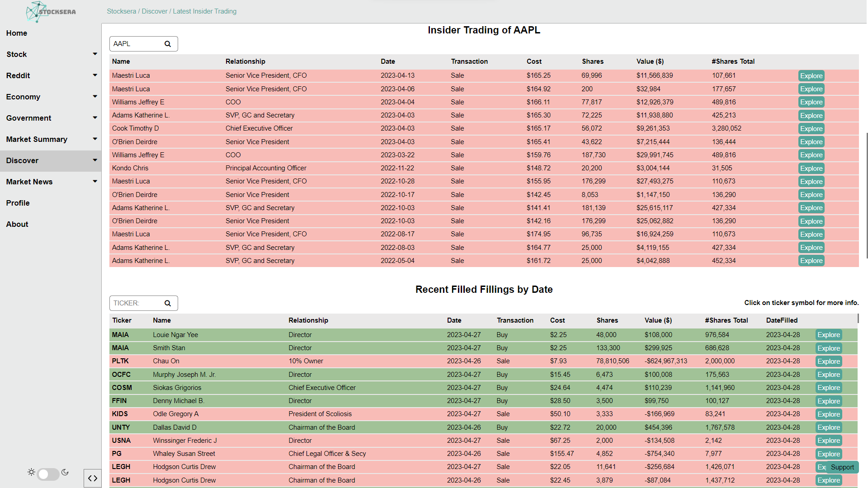Toggle the dark mode switch

pos(48,474)
